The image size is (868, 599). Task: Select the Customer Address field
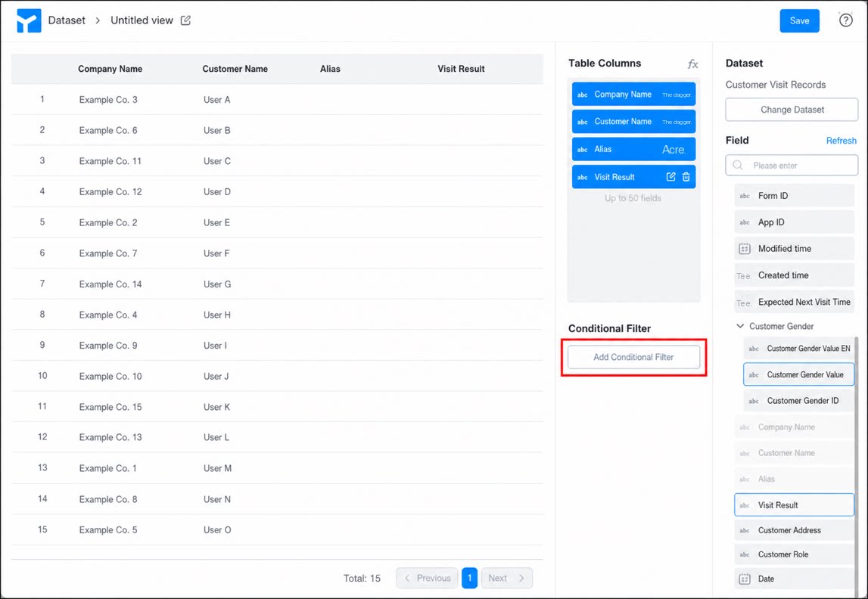point(794,530)
